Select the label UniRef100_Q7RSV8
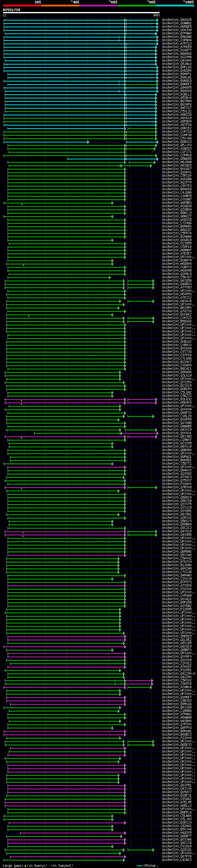197x868 pixels. (x=177, y=487)
